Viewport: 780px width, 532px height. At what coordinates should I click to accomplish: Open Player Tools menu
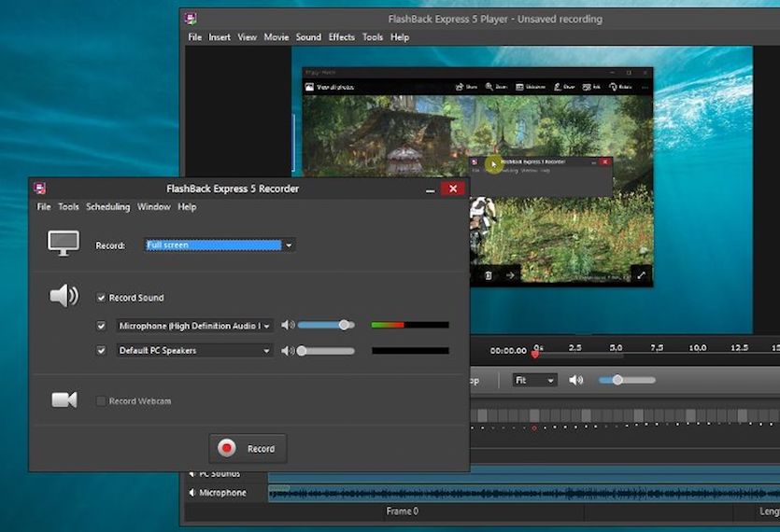[373, 37]
